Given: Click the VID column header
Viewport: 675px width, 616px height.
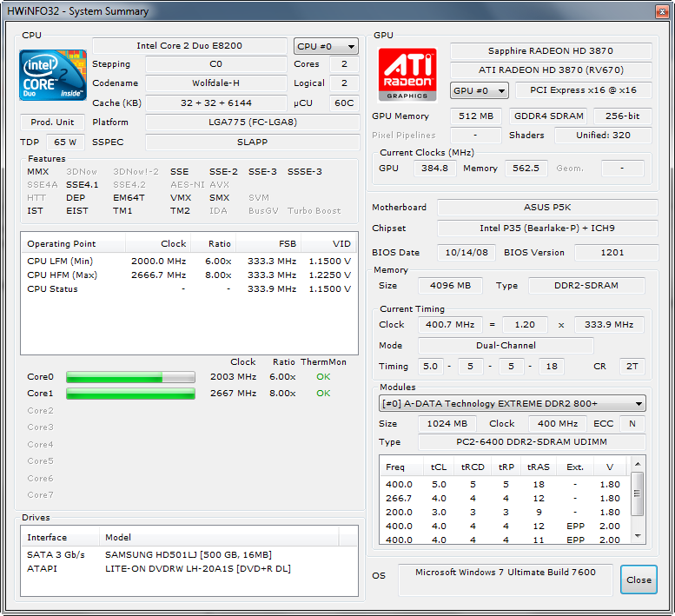Looking at the screenshot, I should point(329,243).
